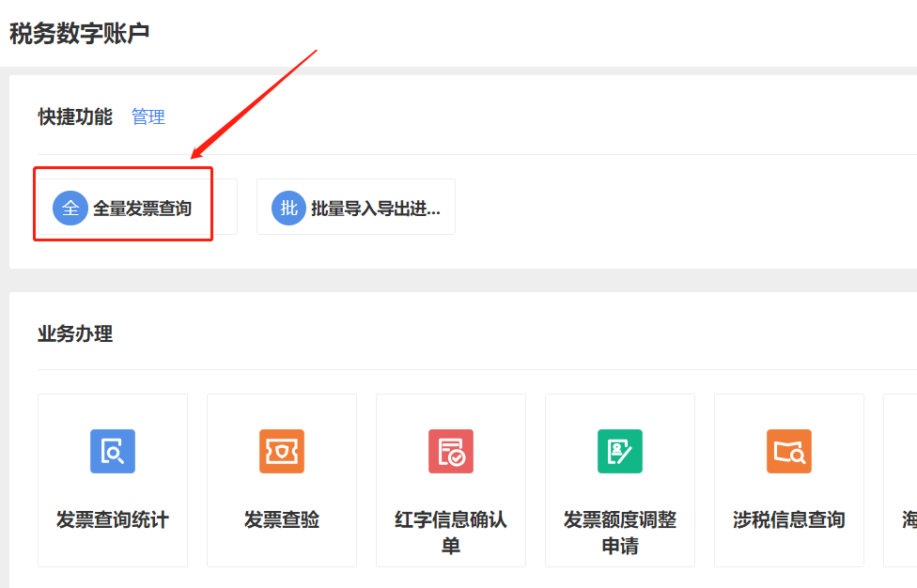Click the blue 批 circle icon
917x588 pixels.
288,209
